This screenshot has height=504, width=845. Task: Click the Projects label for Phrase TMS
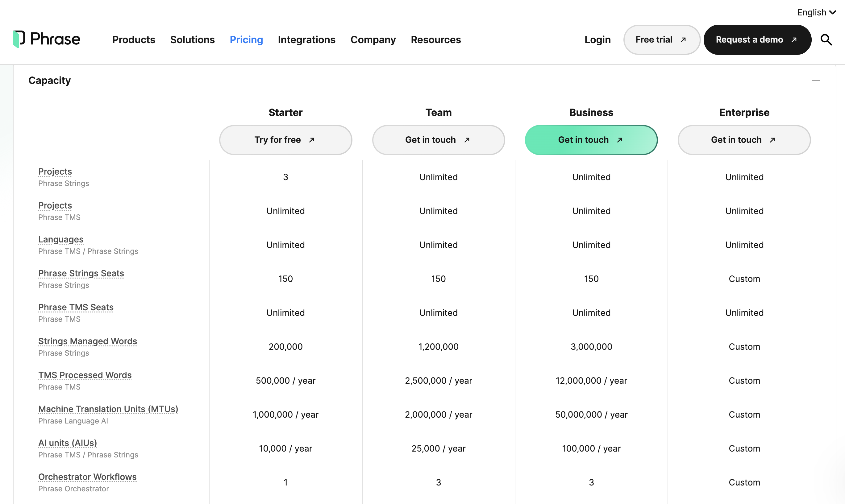coord(55,205)
